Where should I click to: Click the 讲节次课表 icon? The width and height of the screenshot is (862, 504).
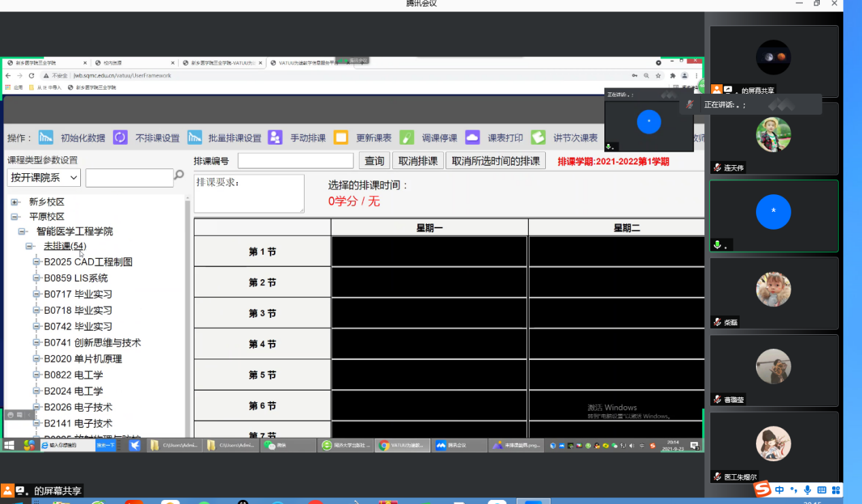pyautogui.click(x=538, y=138)
